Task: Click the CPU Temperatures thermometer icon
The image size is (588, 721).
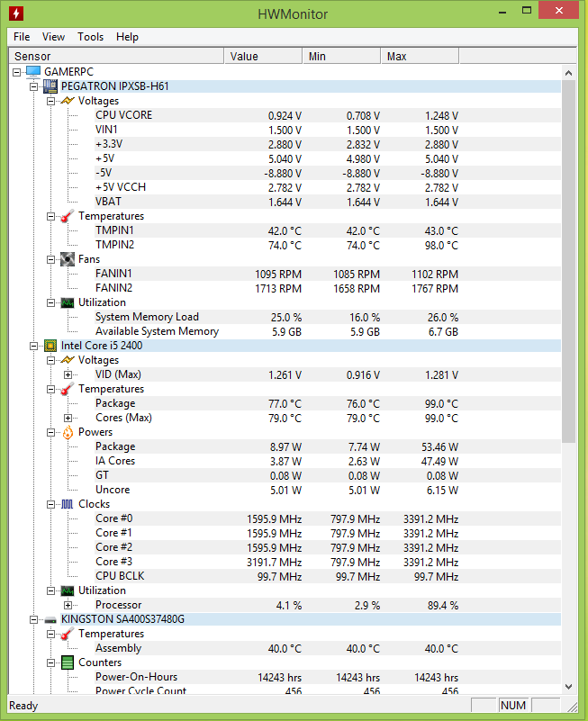Action: 68,389
